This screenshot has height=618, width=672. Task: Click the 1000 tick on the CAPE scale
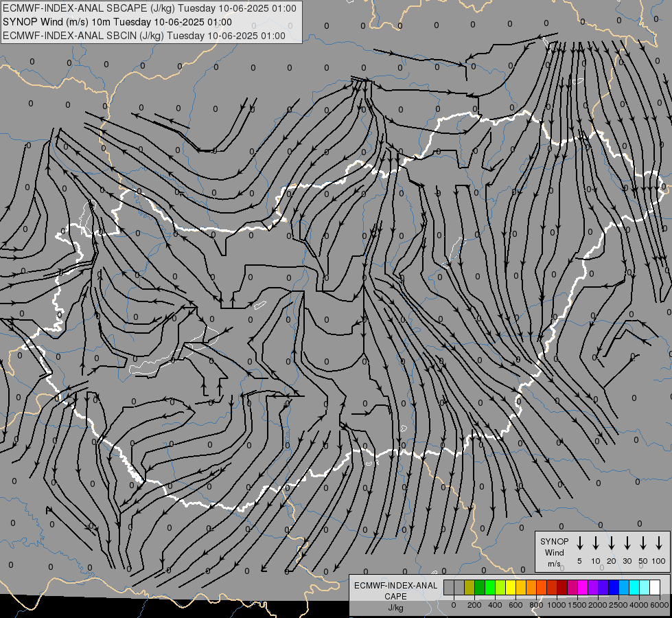tap(557, 605)
